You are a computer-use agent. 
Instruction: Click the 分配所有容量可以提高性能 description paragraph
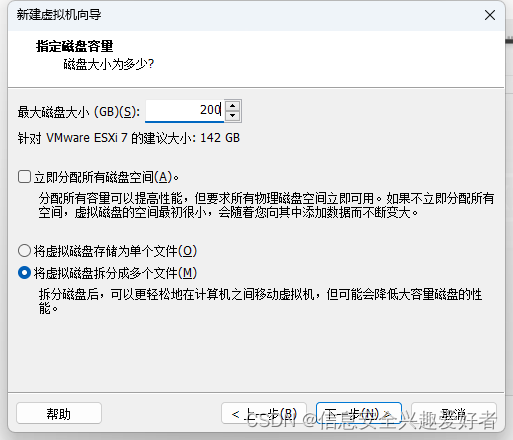coord(266,205)
